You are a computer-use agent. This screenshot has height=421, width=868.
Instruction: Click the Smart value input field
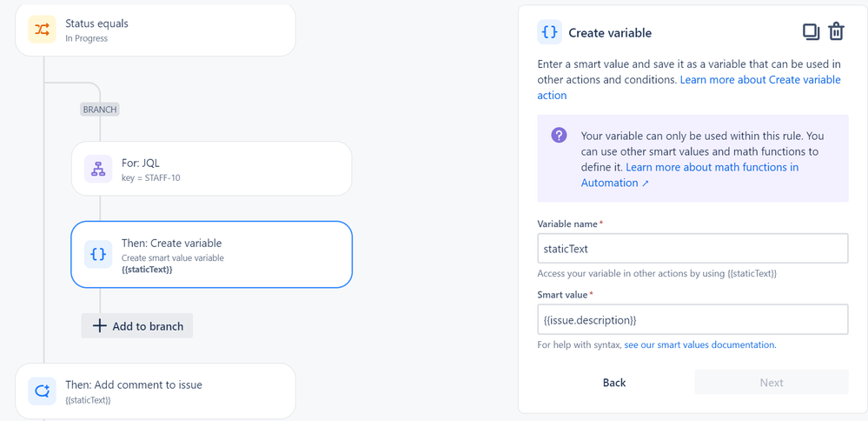[x=692, y=320]
